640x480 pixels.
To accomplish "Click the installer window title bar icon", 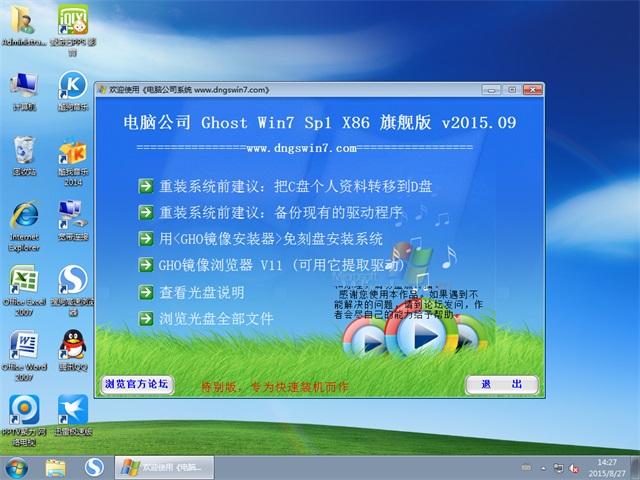I will (103, 90).
